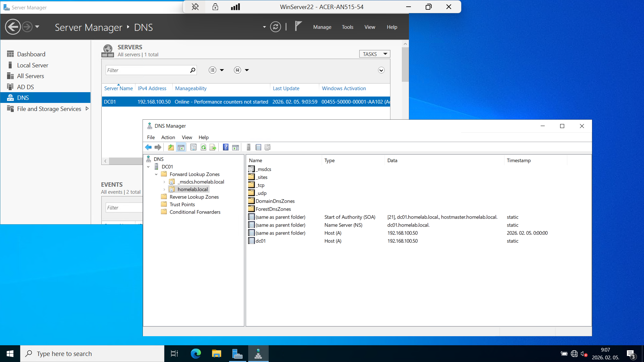Screen dimensions: 644x362
Task: Click the Tools link in Server Manager
Action: (347, 27)
